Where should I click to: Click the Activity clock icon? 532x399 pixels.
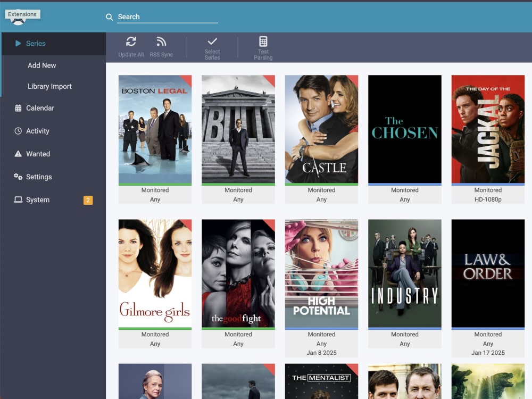pyautogui.click(x=18, y=131)
